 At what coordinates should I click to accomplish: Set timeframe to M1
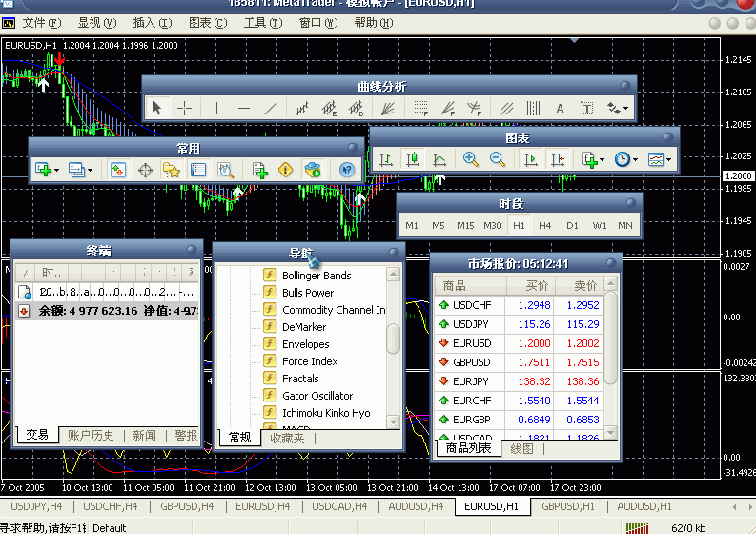412,225
